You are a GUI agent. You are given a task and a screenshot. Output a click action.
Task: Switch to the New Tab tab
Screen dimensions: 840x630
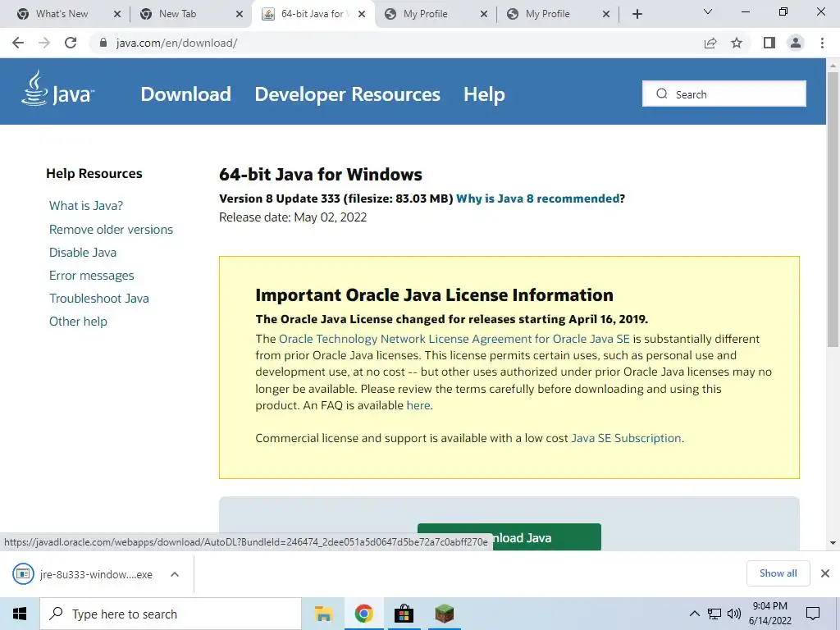[x=177, y=14]
